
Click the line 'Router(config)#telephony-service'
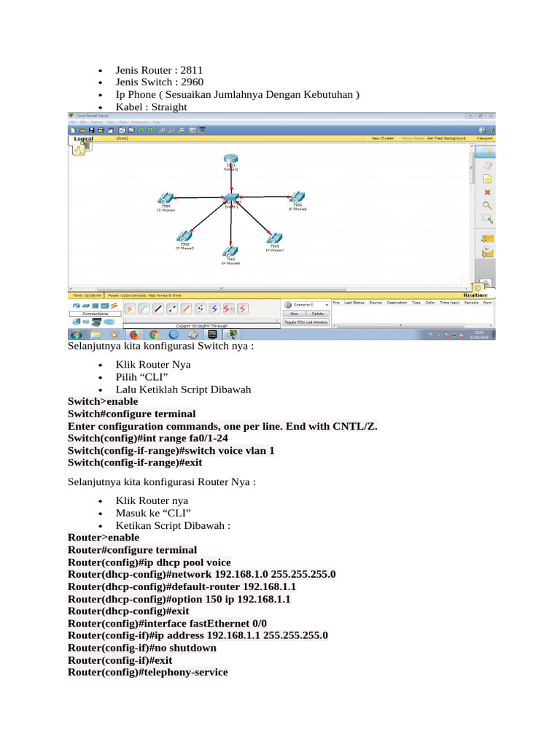tap(147, 672)
